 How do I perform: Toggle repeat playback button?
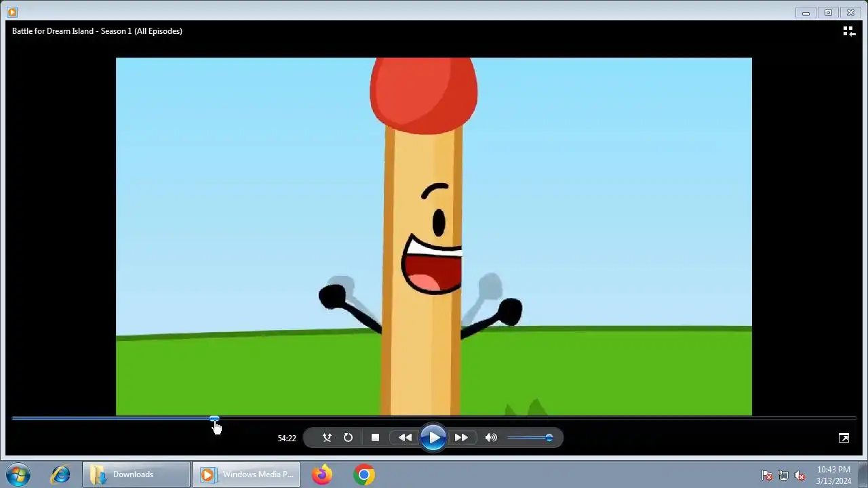tap(348, 438)
